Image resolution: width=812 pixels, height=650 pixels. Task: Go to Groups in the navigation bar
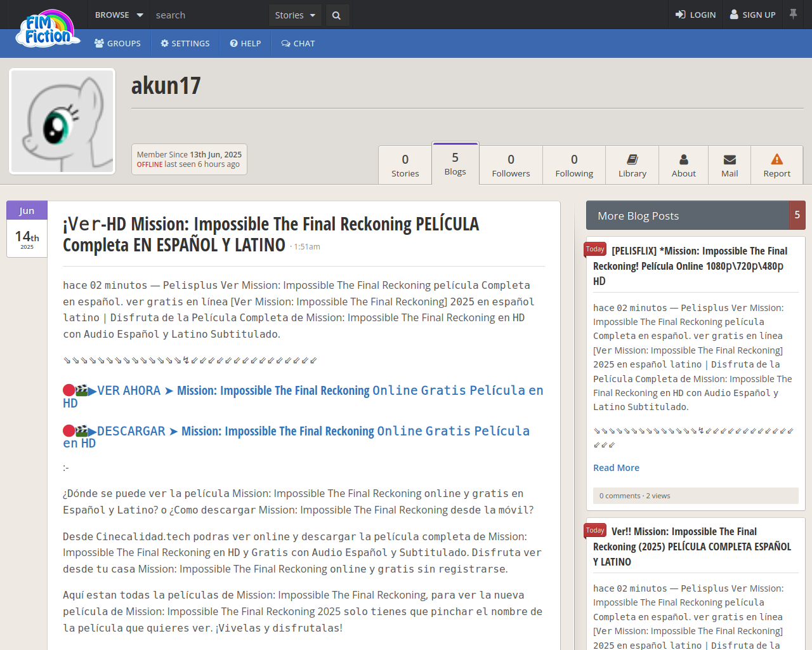tap(117, 43)
